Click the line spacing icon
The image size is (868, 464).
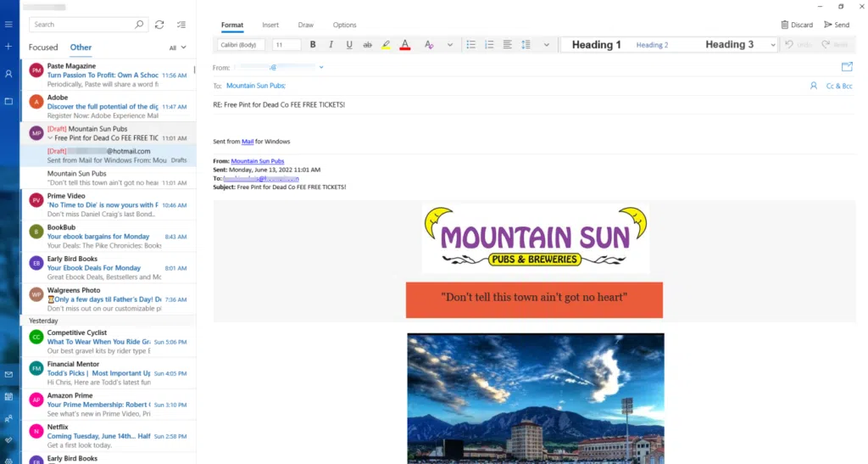coord(526,45)
